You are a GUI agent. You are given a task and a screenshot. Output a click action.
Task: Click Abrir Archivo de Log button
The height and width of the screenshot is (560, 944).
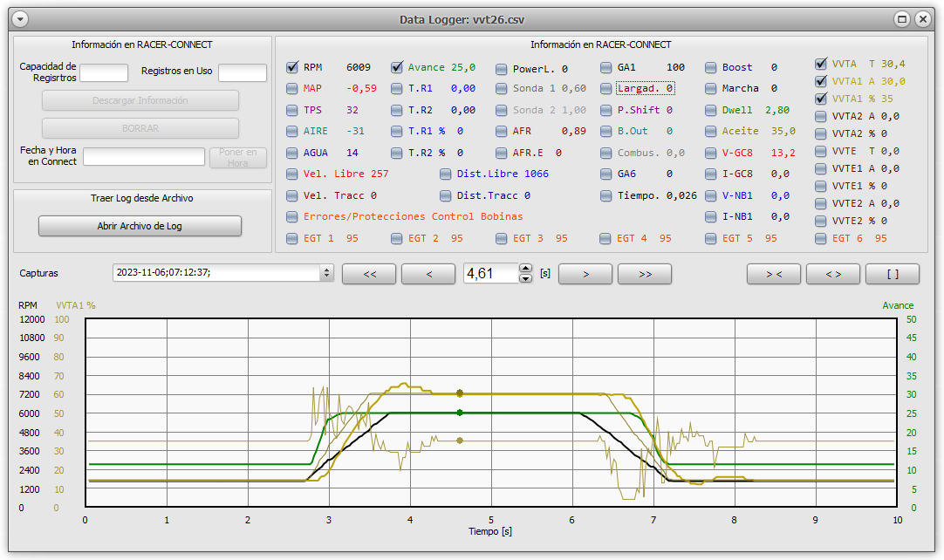[140, 226]
